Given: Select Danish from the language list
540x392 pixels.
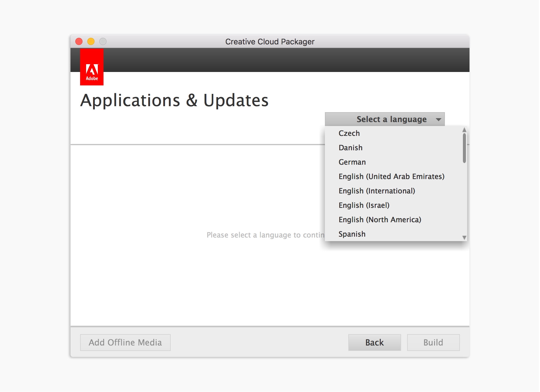Looking at the screenshot, I should pyautogui.click(x=350, y=148).
